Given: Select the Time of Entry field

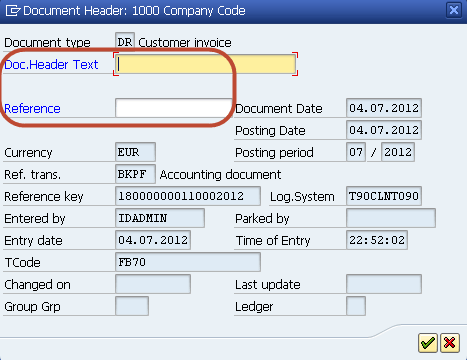Looking at the screenshot, I should click(377, 240).
